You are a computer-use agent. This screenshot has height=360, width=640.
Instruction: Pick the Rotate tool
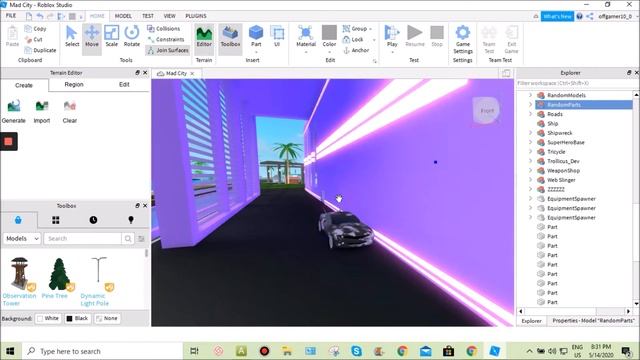tap(131, 36)
